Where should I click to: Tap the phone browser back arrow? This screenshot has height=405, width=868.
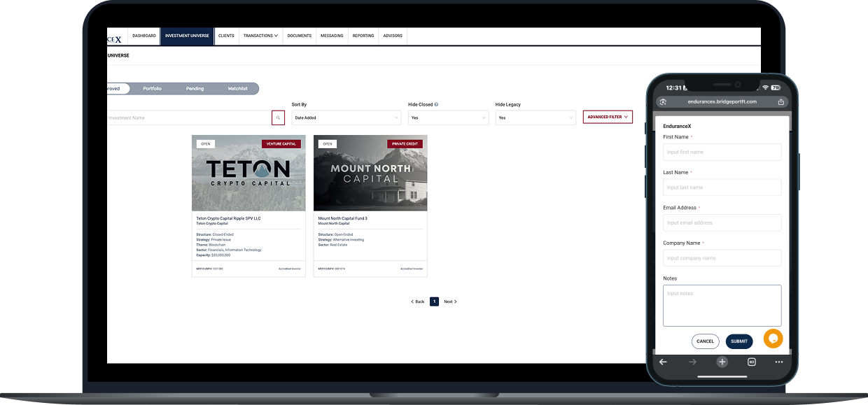click(663, 362)
